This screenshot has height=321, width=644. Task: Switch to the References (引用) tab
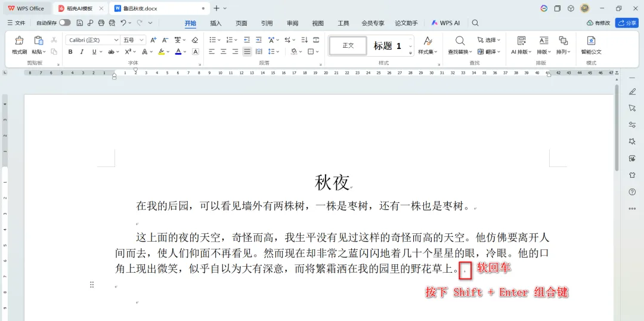coord(267,23)
